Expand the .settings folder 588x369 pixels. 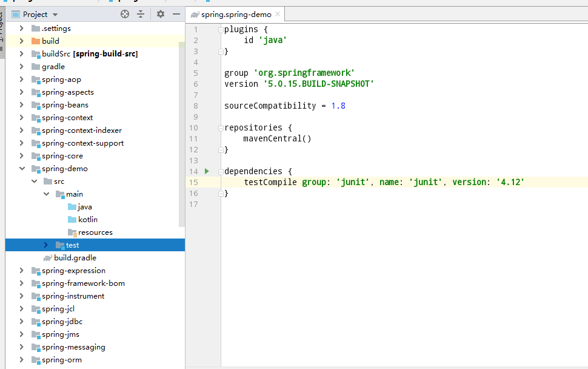pos(21,28)
